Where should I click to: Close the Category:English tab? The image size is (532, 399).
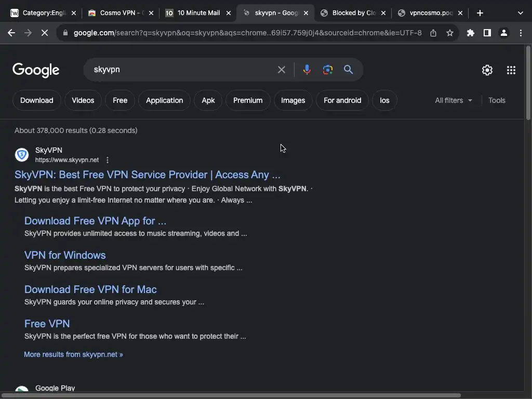74,13
